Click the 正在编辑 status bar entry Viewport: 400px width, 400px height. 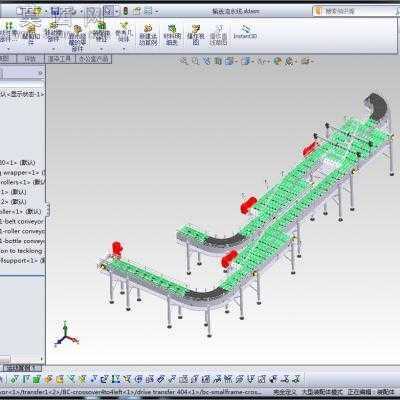pyautogui.click(x=360, y=392)
